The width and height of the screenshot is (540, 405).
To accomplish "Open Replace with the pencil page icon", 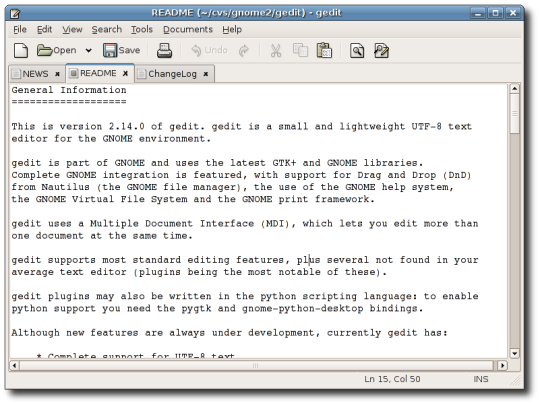I will click(x=381, y=51).
